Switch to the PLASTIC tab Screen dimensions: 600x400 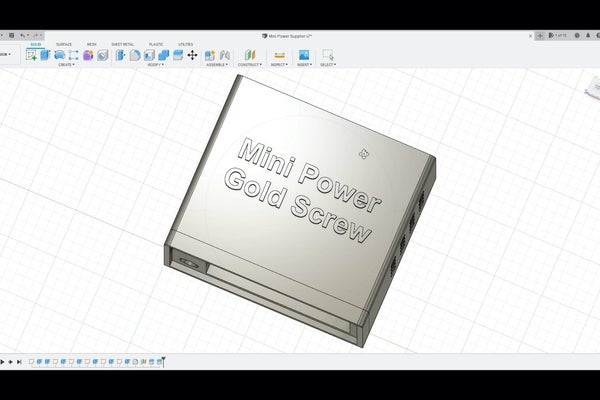pyautogui.click(x=156, y=44)
